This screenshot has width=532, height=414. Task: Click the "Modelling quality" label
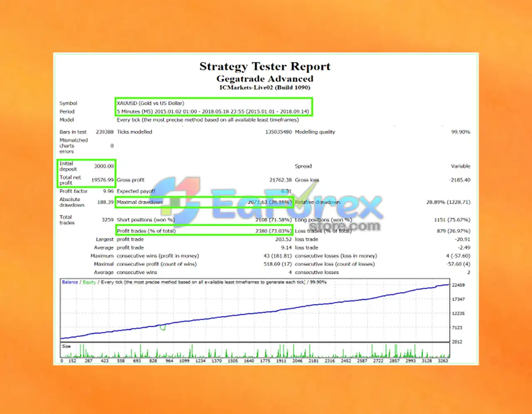pyautogui.click(x=315, y=132)
